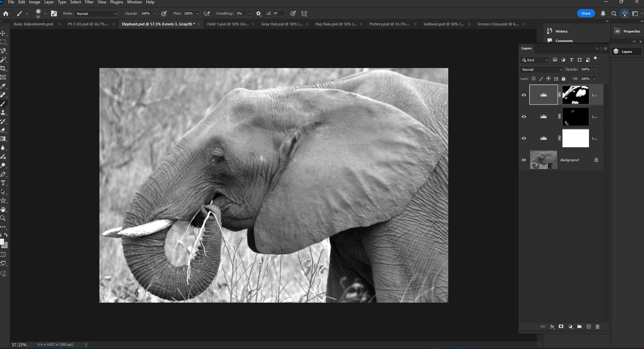Open the new adjustment layer menu
The image size is (644, 349).
coord(570,327)
